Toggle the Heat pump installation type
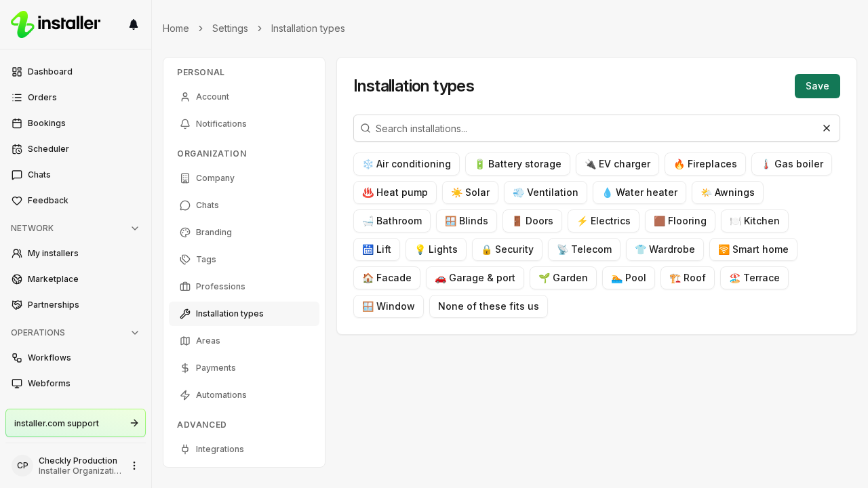 click(395, 192)
